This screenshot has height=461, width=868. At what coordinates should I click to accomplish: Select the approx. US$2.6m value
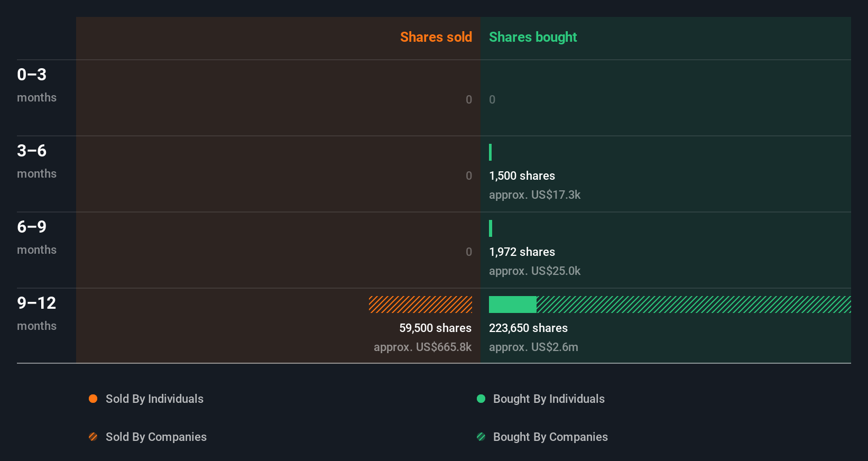click(x=533, y=347)
